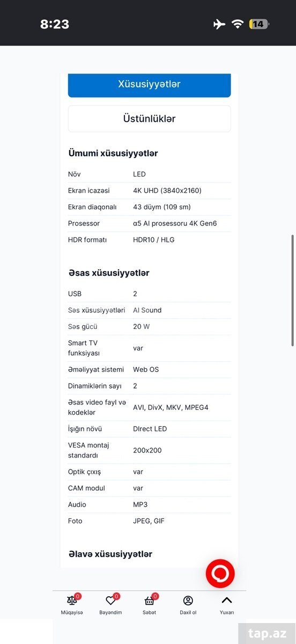Image resolution: width=296 pixels, height=644 pixels.
Task: Tap the Daxil ol profile icon
Action: [x=188, y=601]
